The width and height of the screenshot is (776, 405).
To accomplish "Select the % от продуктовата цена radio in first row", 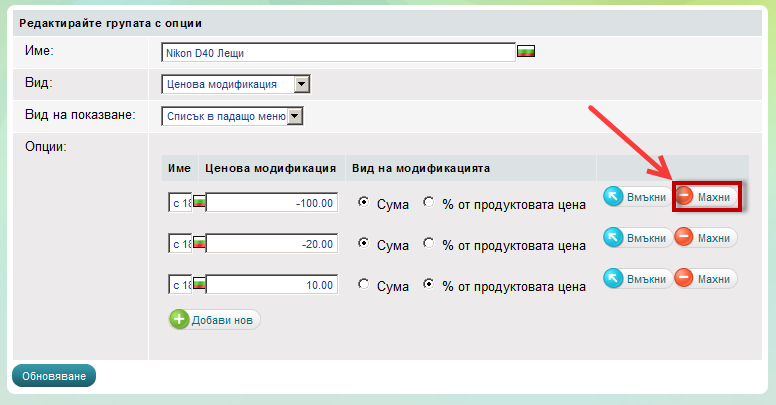I will (x=429, y=202).
